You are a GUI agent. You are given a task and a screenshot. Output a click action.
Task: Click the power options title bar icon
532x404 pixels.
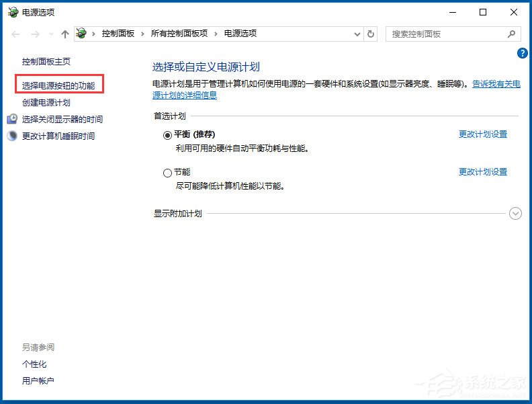pyautogui.click(x=13, y=12)
